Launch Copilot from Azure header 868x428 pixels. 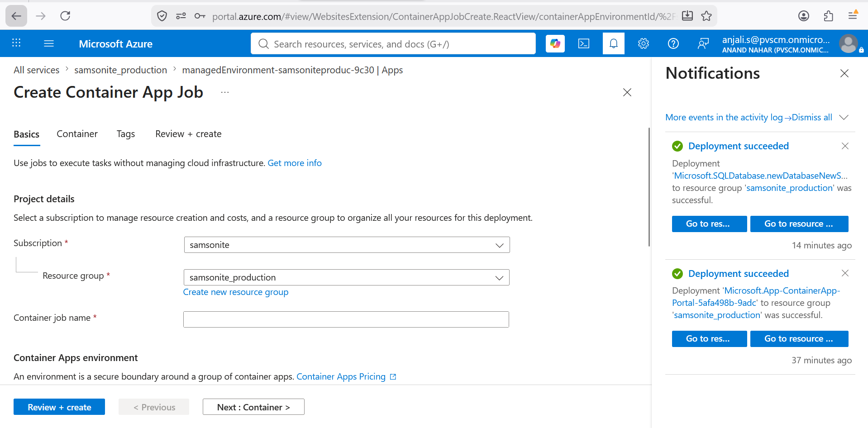click(x=555, y=43)
